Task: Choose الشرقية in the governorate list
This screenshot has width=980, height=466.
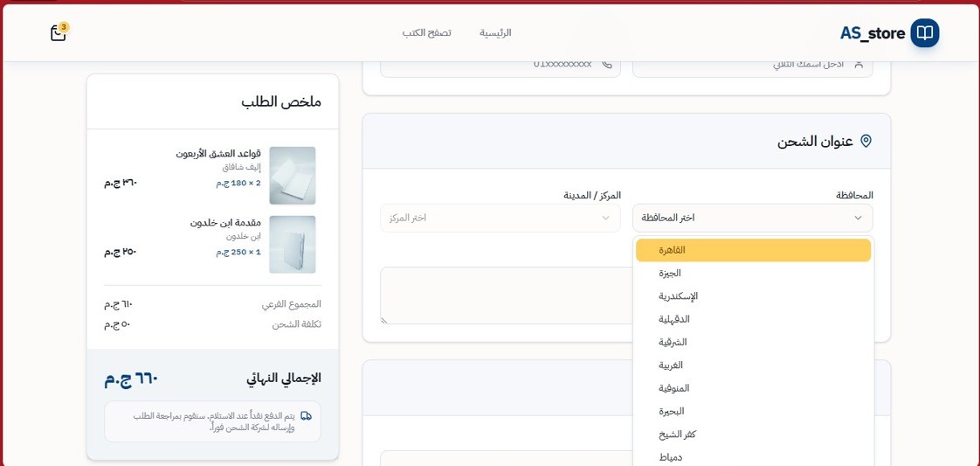Action: 753,343
